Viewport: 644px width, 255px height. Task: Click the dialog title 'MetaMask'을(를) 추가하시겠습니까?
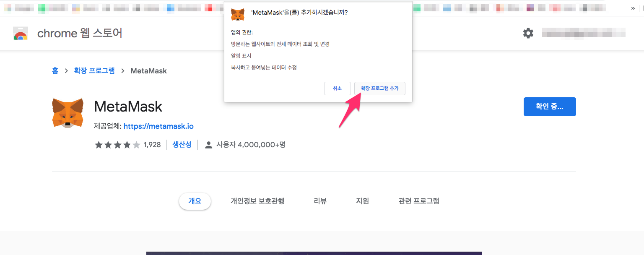(x=299, y=13)
